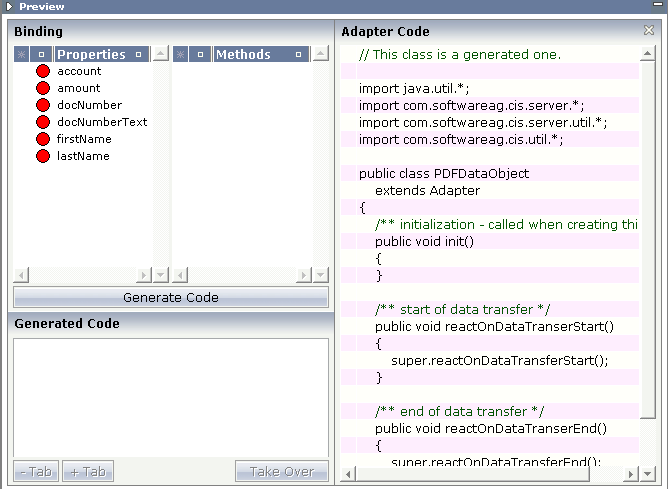Click the red circle beside firstName
Viewport: 668px width, 494px height.
43,139
